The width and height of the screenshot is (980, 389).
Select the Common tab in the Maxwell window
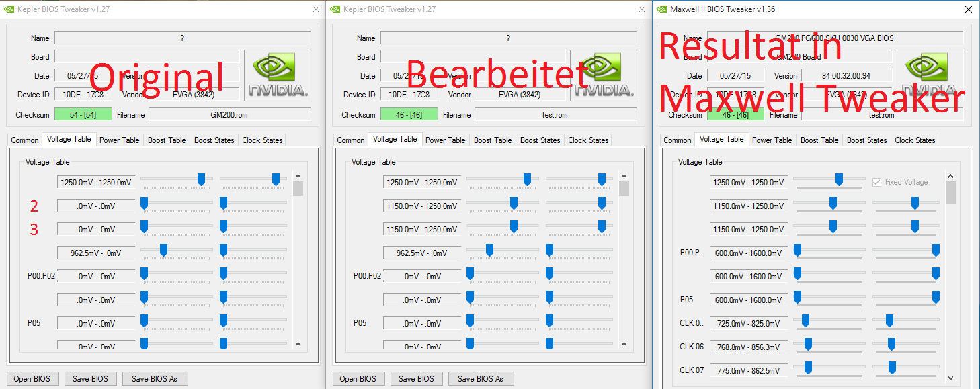[x=678, y=140]
